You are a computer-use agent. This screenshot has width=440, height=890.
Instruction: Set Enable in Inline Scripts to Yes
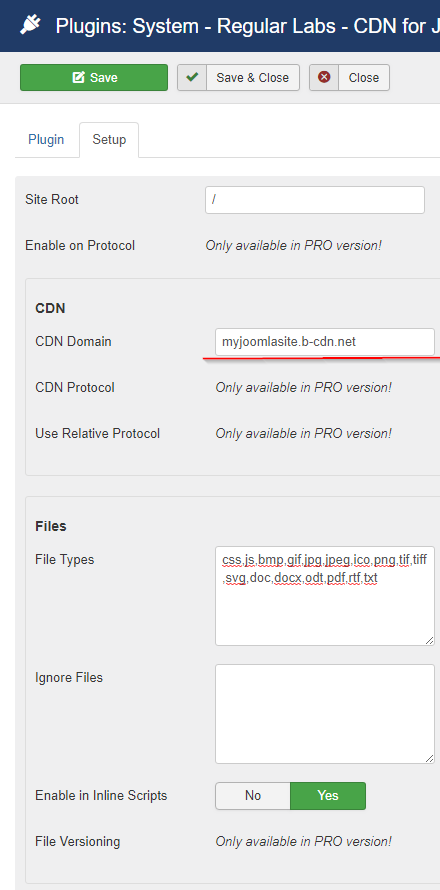(x=328, y=796)
